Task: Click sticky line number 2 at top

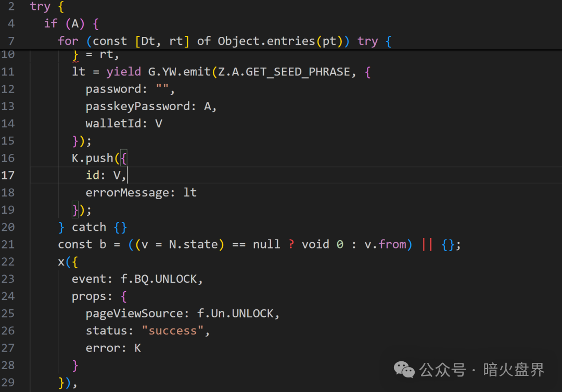Action: point(11,6)
